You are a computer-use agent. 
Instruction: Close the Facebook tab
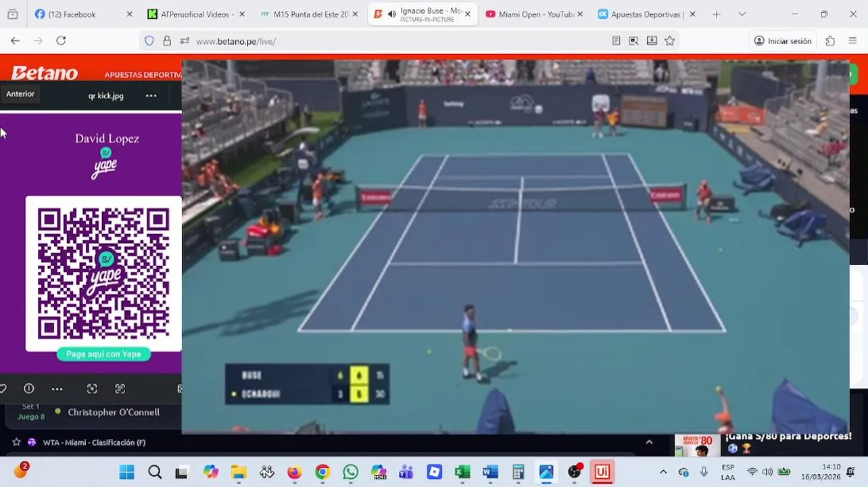pos(129,14)
